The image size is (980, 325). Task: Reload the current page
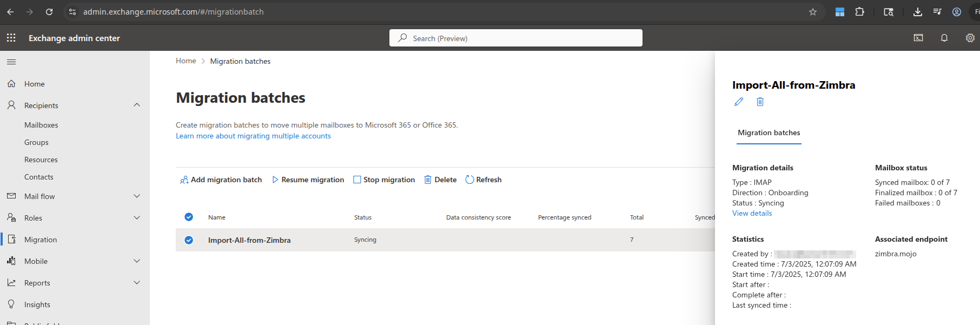(x=49, y=12)
